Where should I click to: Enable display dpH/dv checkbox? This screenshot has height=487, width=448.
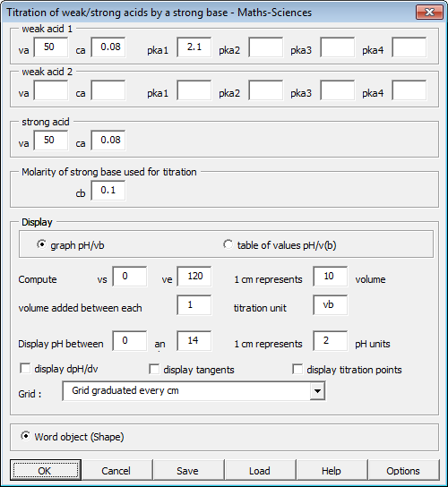pos(25,369)
